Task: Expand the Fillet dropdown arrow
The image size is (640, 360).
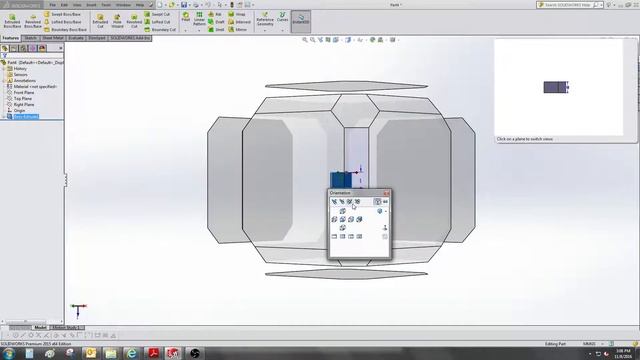Action: tap(186, 31)
